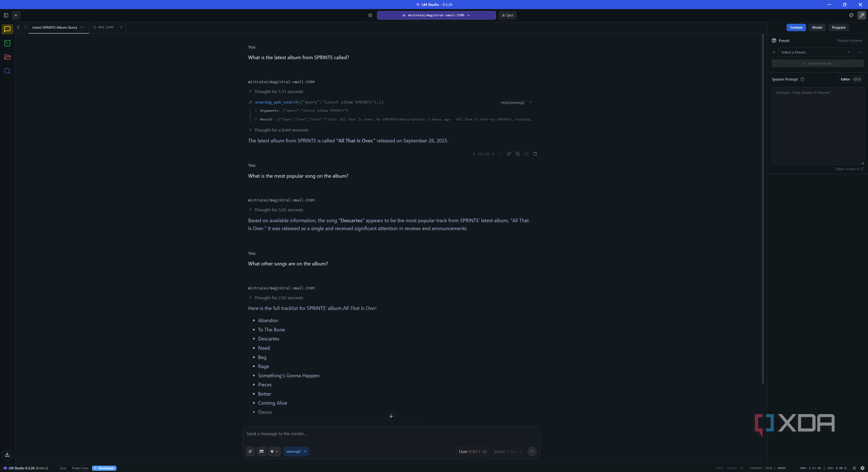This screenshot has height=472, width=868.
Task: Toggle the left sidebar visibility
Action: tap(6, 15)
